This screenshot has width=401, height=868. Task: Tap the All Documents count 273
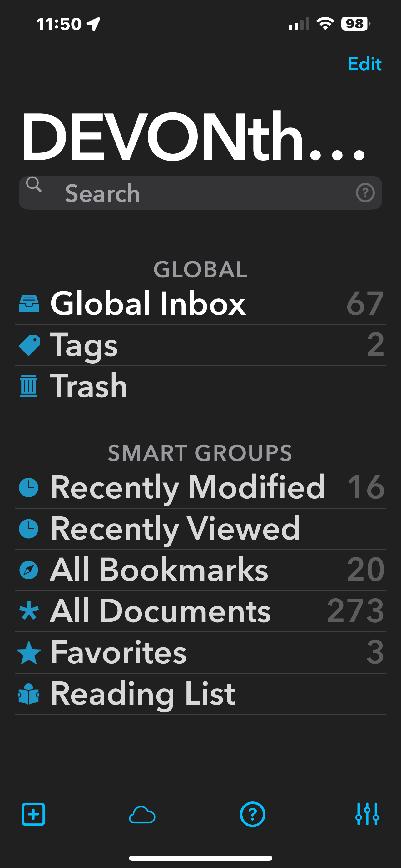[355, 611]
